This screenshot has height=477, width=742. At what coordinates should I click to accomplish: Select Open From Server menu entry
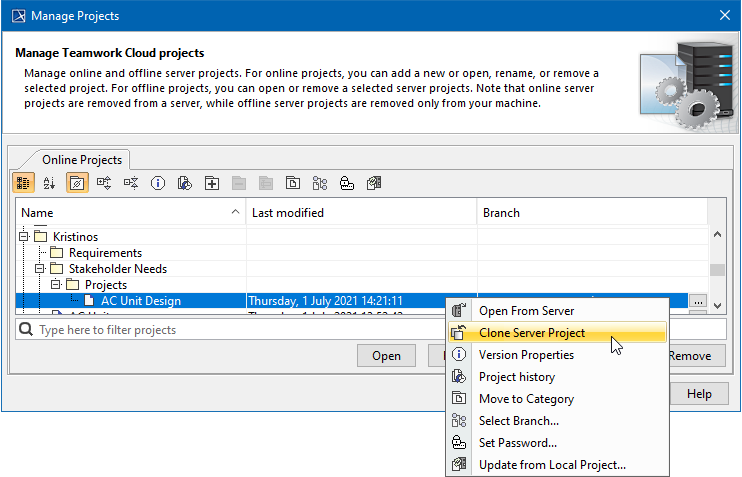pos(526,311)
